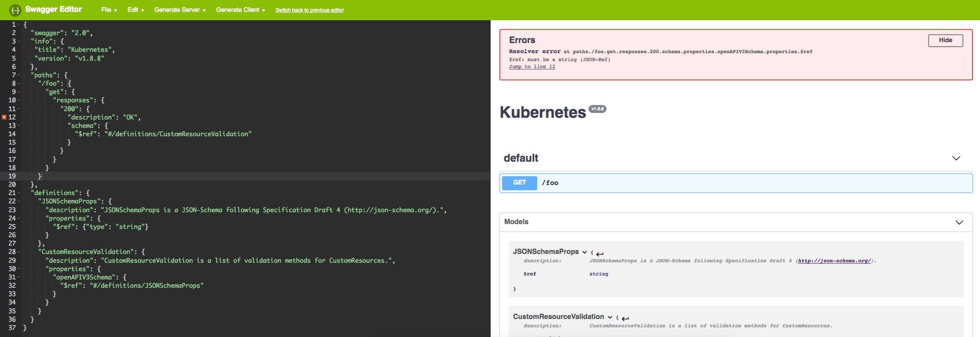This screenshot has width=980, height=337.
Task: Open the Edit menu
Action: click(x=136, y=10)
